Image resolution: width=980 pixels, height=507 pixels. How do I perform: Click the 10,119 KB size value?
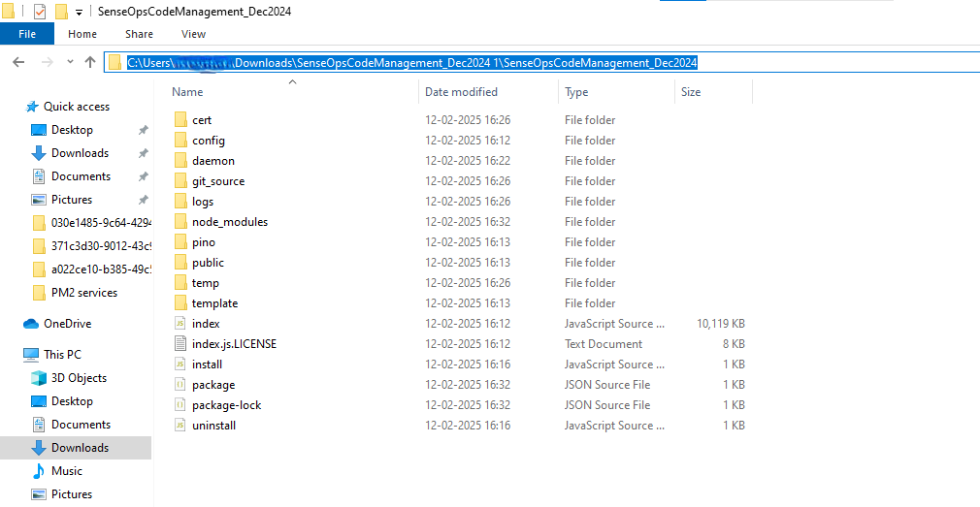click(721, 324)
